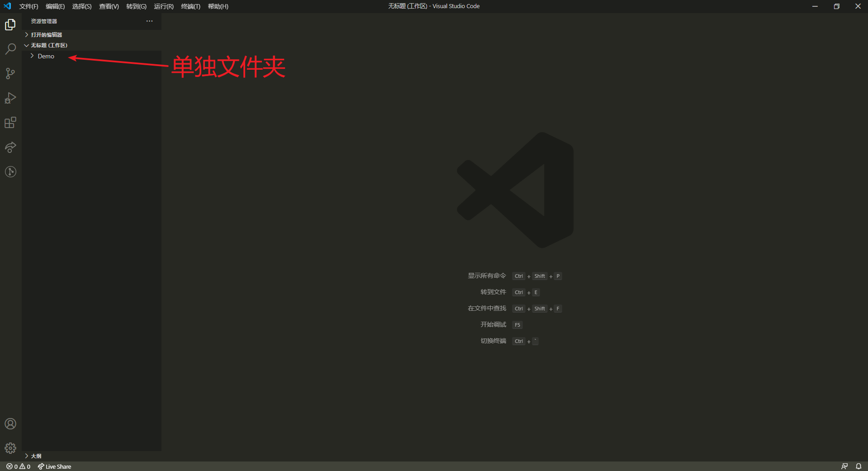The image size is (868, 471).
Task: Open the 帮助(H) menu
Action: click(218, 6)
